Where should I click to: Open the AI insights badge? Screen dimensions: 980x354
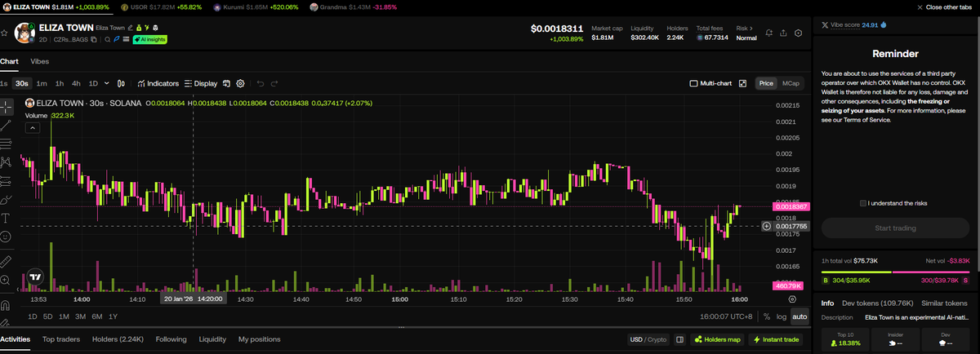tap(150, 39)
